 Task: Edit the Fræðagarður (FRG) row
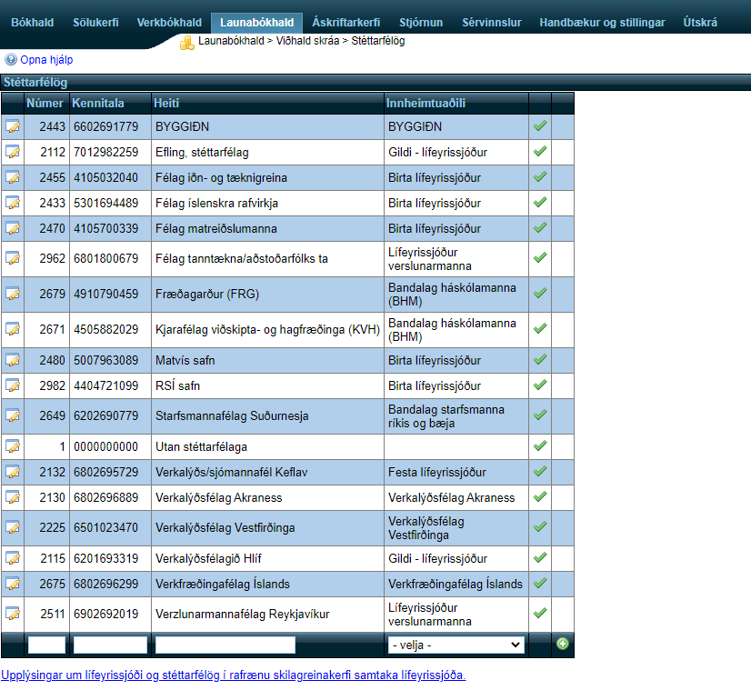[x=13, y=295]
